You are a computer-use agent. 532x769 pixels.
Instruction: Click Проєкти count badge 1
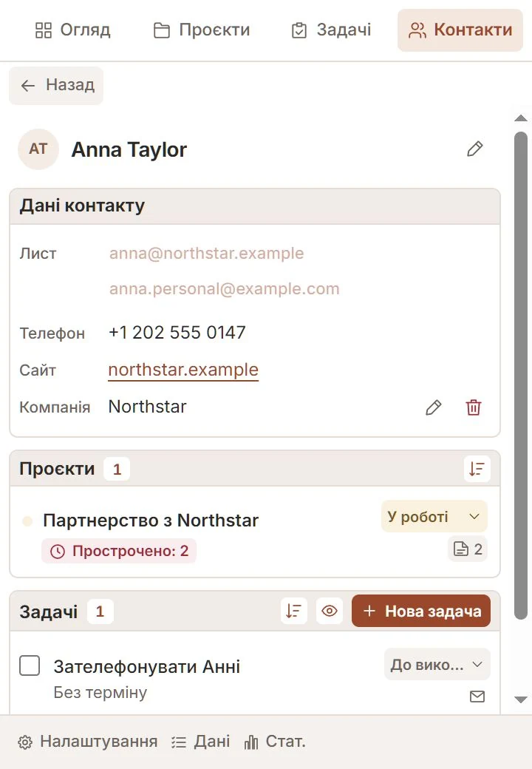[117, 469]
